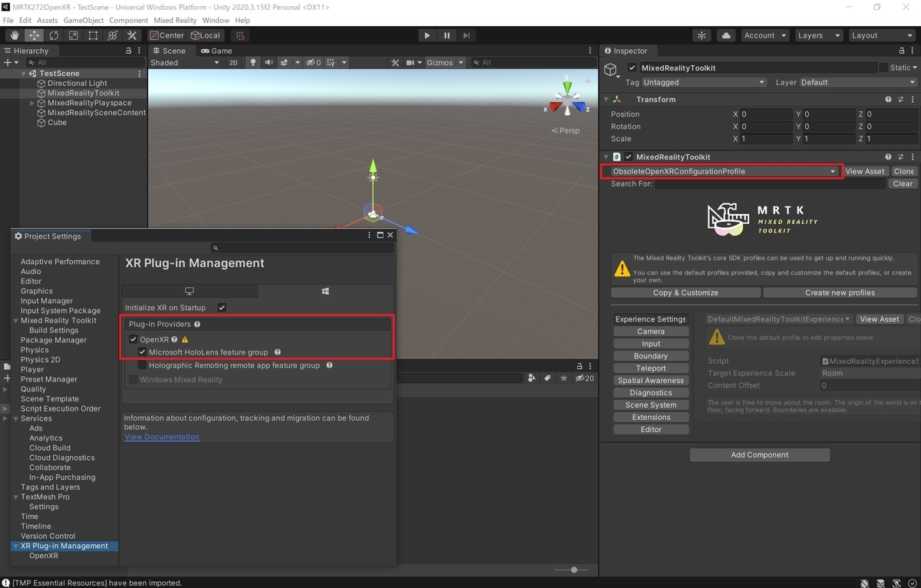Lock the Hierarchy panel
The height and width of the screenshot is (588, 921).
click(x=129, y=51)
